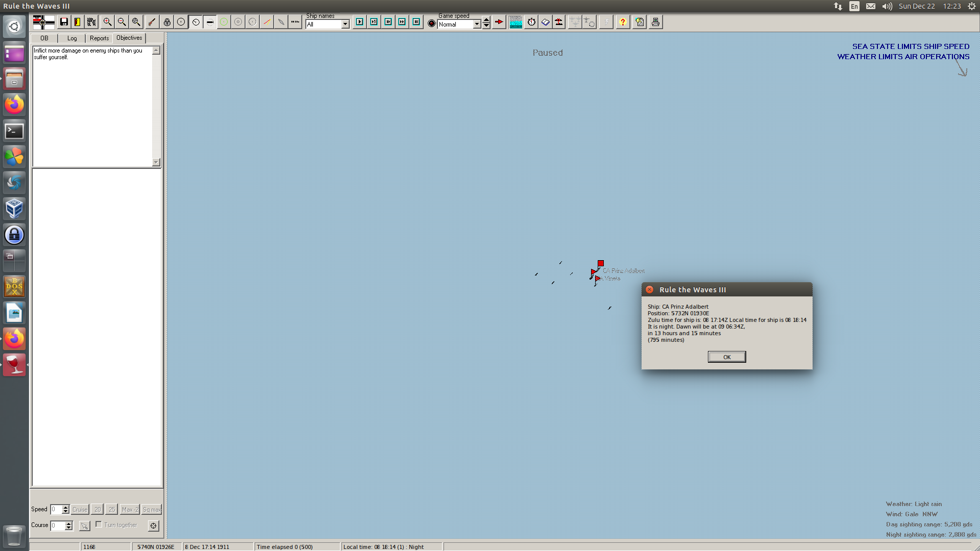This screenshot has width=980, height=551.
Task: Click the printer icon in toolbar
Action: pos(656,22)
